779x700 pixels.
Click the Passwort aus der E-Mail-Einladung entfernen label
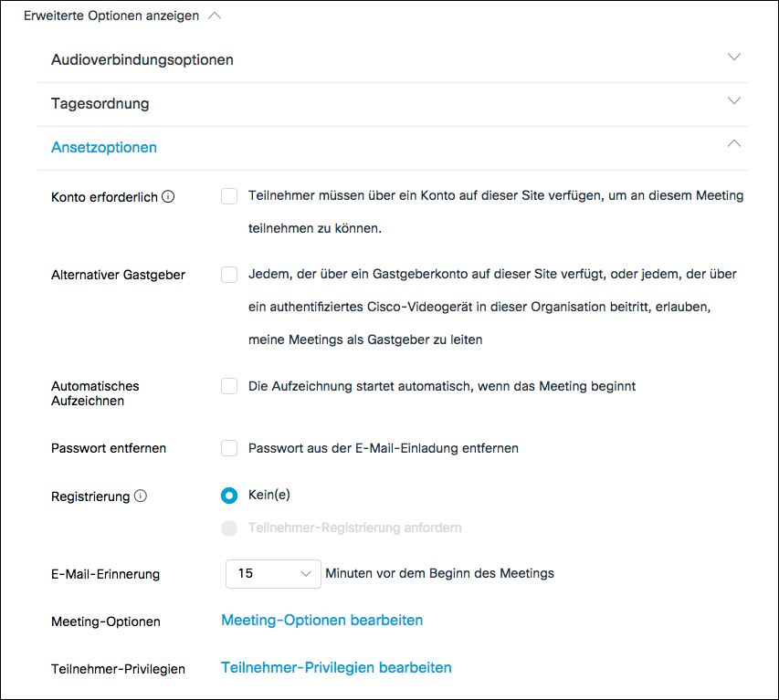coord(384,448)
